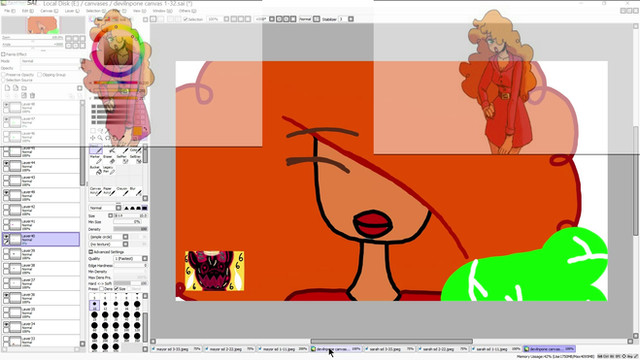Click the delete layer trash icon
640x360 pixels.
pyautogui.click(x=32, y=96)
